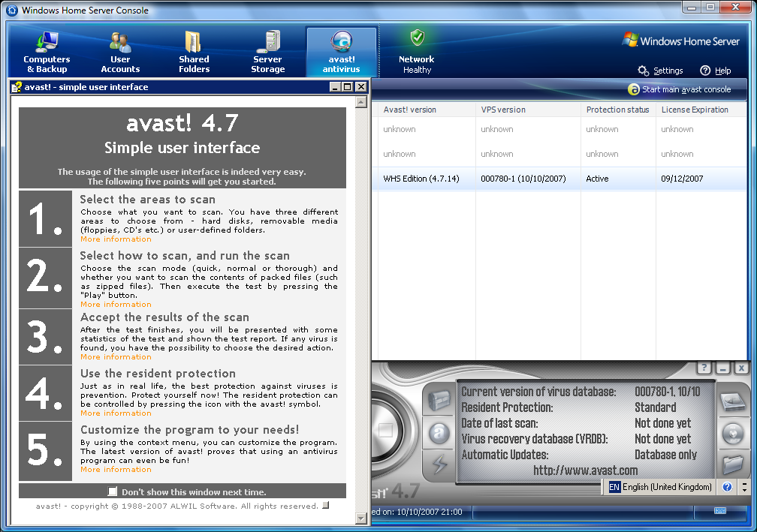Image resolution: width=757 pixels, height=532 pixels.
Task: Go to the Server Storage tab
Action: [267, 52]
